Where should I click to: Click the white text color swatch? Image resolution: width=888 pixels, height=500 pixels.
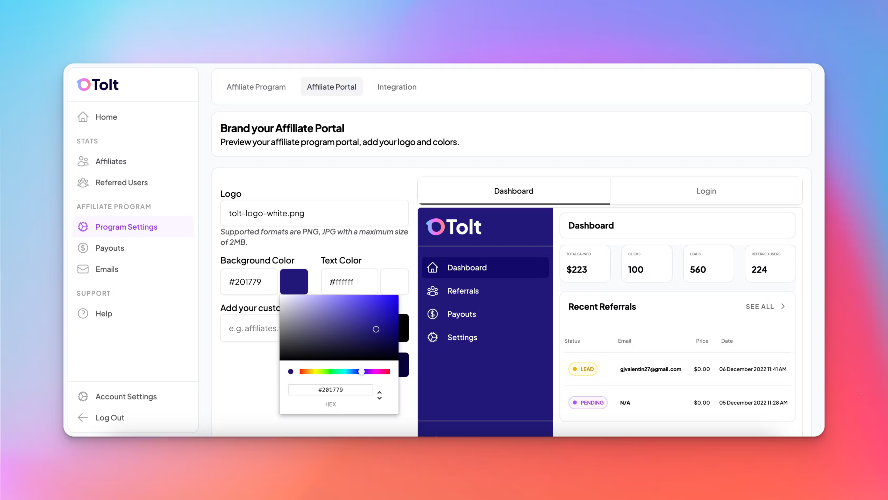pos(395,281)
